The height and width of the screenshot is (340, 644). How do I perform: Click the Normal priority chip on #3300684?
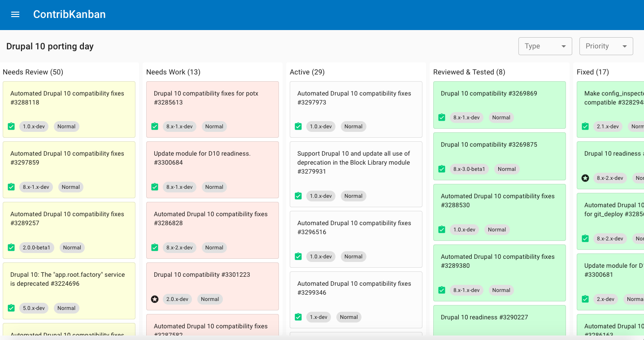click(x=214, y=187)
